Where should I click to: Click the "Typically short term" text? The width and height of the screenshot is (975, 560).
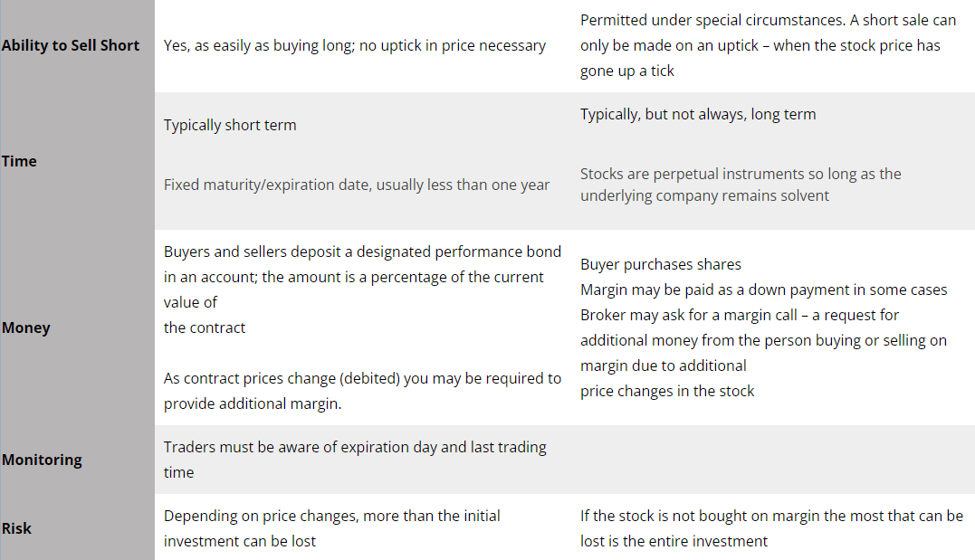(x=230, y=125)
